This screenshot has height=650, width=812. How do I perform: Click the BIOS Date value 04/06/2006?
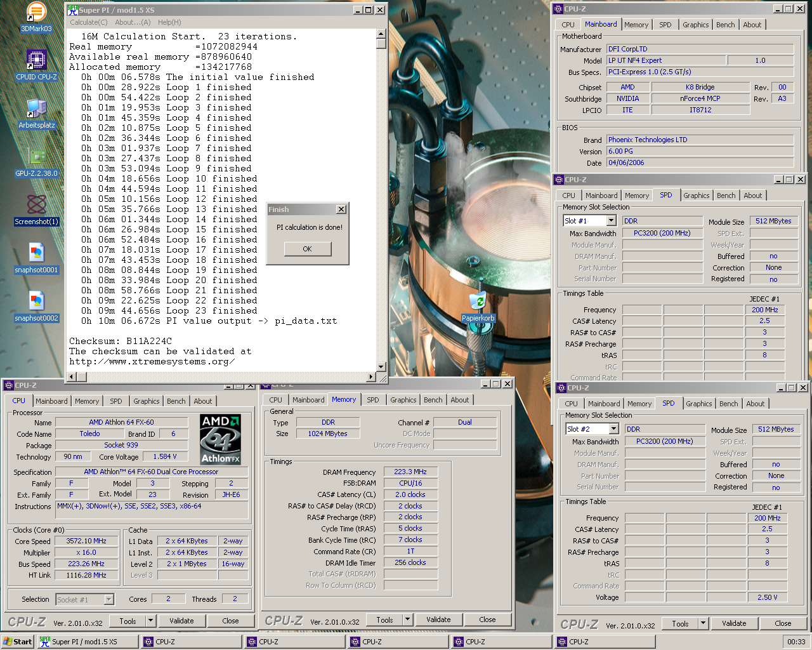pyautogui.click(x=700, y=163)
